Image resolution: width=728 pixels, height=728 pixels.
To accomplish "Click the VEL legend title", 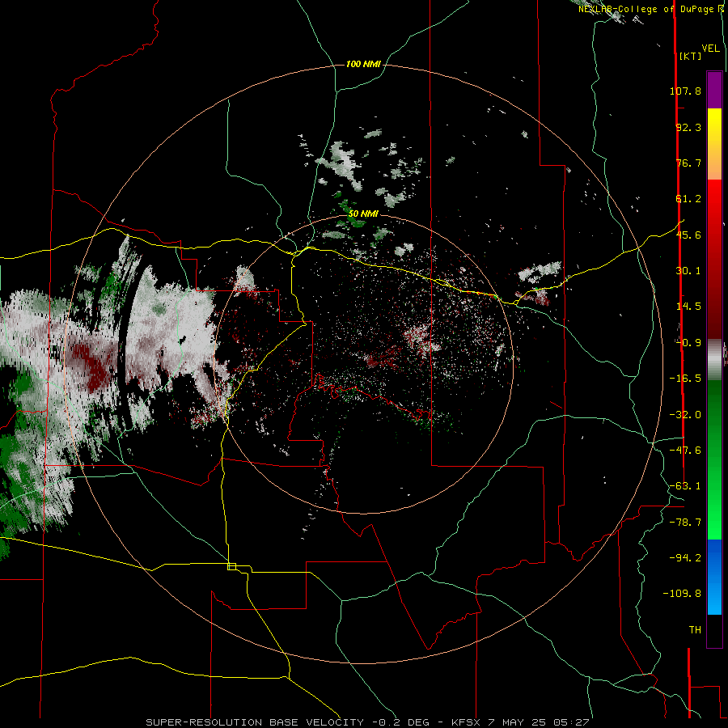I will coord(710,49).
